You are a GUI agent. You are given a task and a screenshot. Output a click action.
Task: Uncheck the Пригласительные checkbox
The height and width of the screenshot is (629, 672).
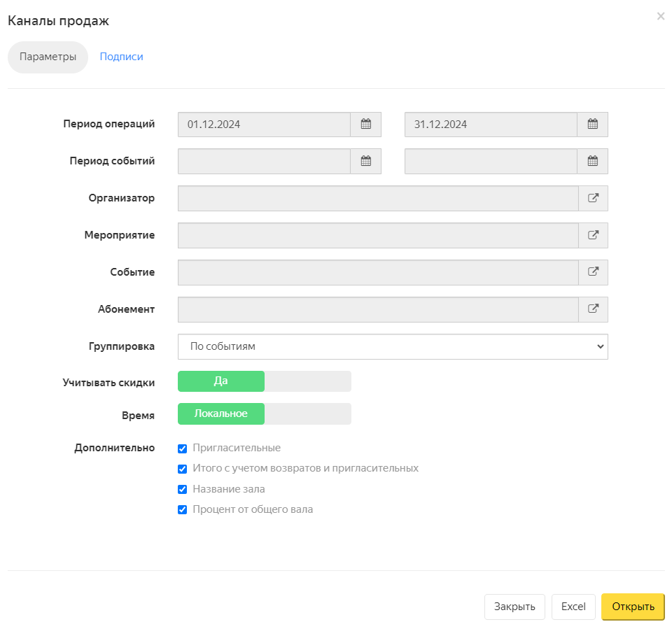click(x=182, y=448)
